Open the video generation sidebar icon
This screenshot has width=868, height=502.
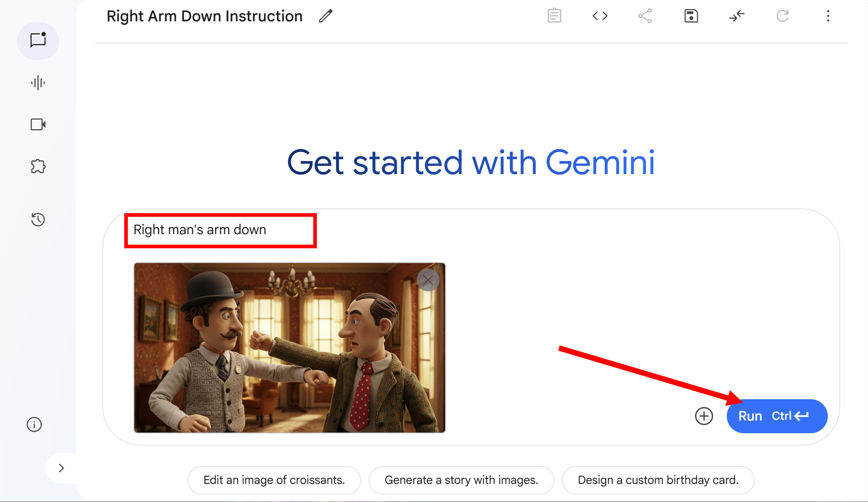pos(38,125)
